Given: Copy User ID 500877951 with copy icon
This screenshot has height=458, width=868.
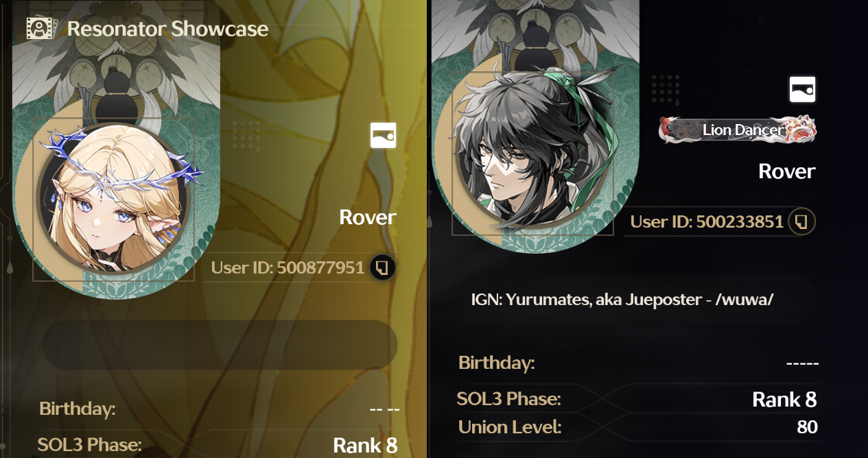Looking at the screenshot, I should 383,267.
